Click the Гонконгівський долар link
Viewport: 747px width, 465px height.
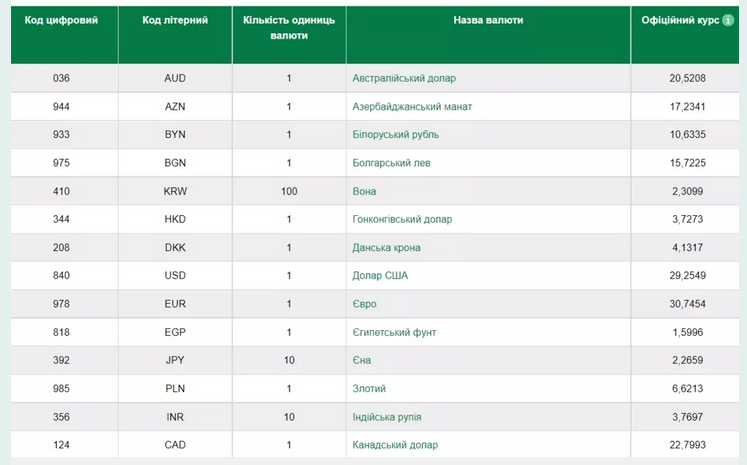(x=402, y=219)
